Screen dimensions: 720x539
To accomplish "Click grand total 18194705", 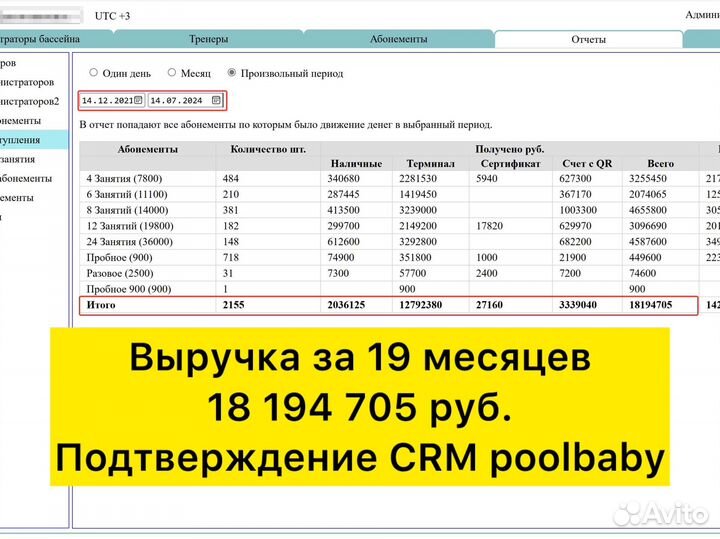I will point(651,305).
